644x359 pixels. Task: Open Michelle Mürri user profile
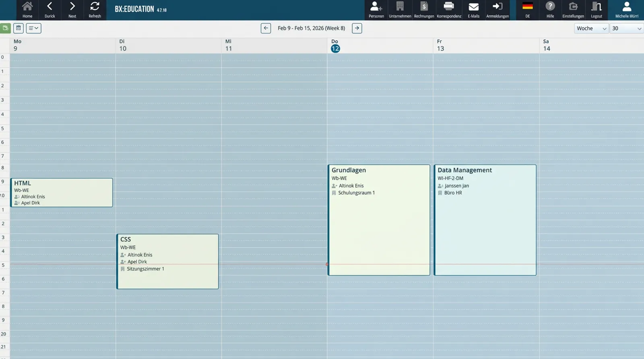[627, 10]
